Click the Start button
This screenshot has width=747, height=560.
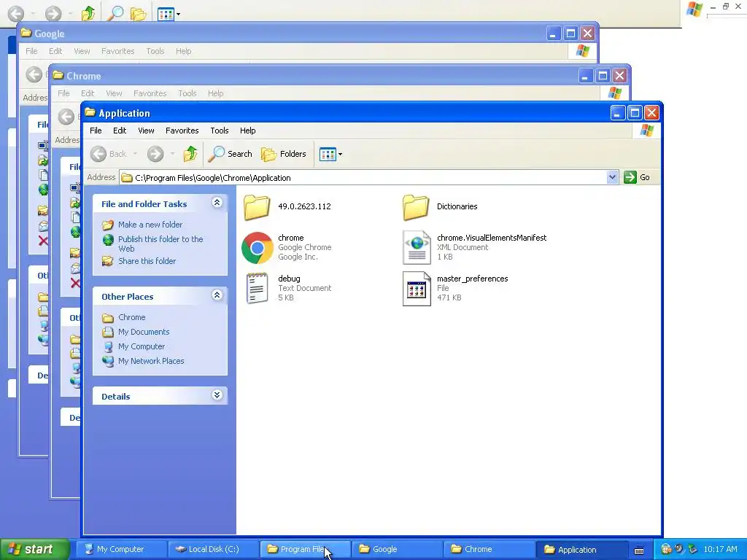34,549
